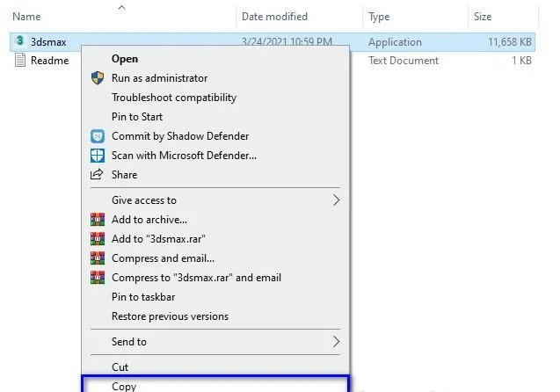Select Pin to Start
The width and height of the screenshot is (560, 392).
pyautogui.click(x=215, y=116)
